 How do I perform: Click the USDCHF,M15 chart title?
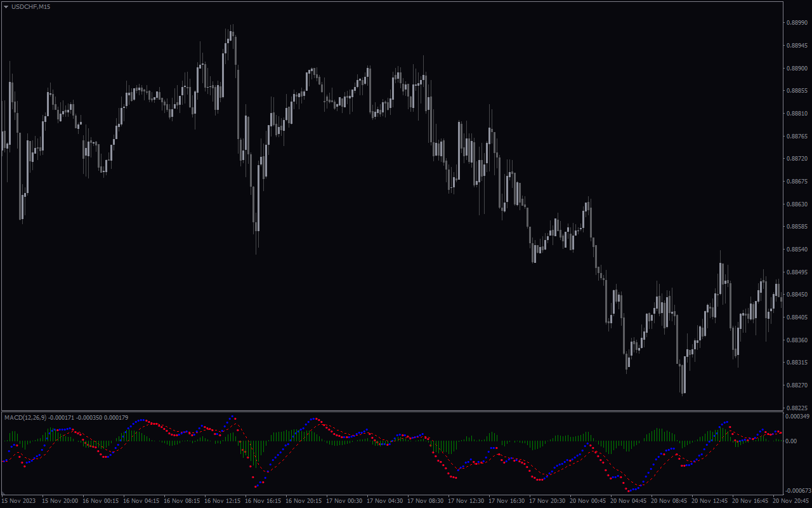click(x=31, y=6)
